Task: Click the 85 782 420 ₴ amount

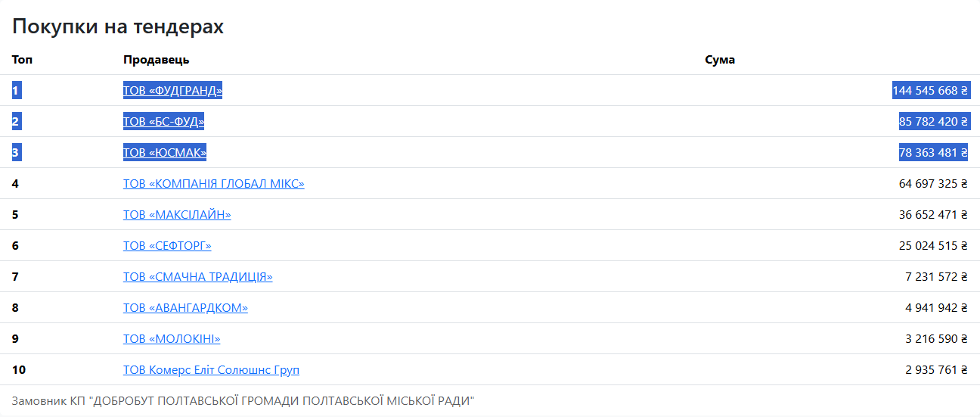Action: click(933, 122)
